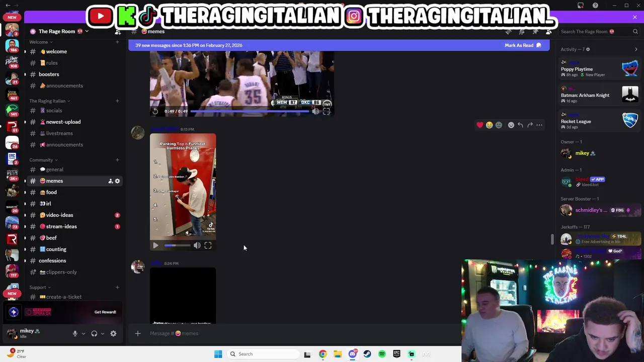Collapse the Support category
Screen dimensions: 644x362
40,288
